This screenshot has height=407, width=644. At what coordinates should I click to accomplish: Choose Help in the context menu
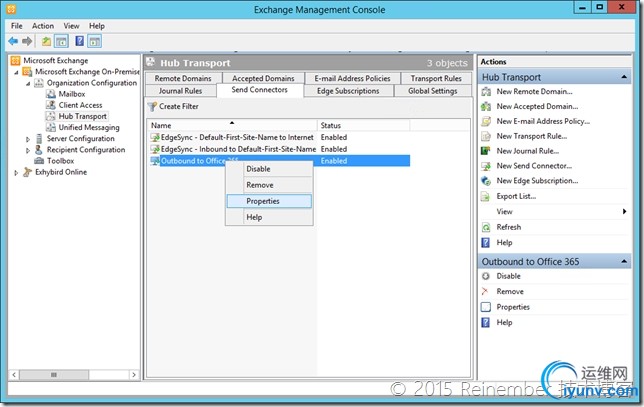tap(269, 217)
